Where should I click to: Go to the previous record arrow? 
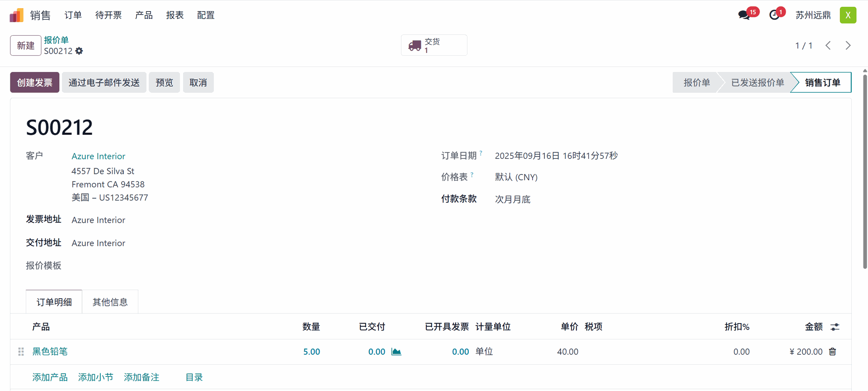pos(828,45)
